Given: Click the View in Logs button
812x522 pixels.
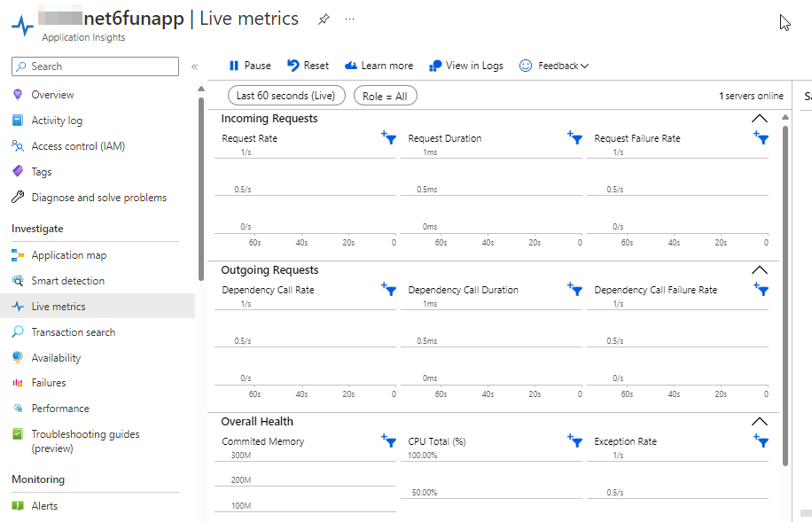Looking at the screenshot, I should coord(466,66).
